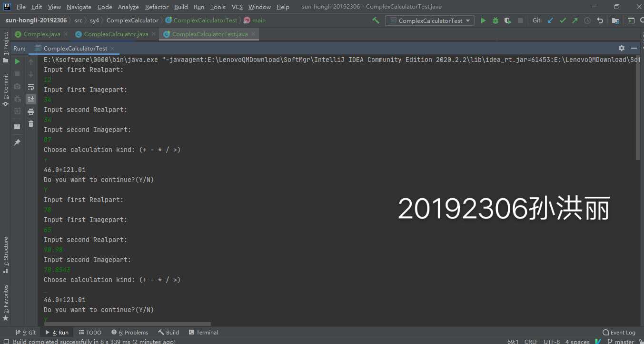Commit changes via the Git checkmark icon
The image size is (644, 344).
[563, 20]
